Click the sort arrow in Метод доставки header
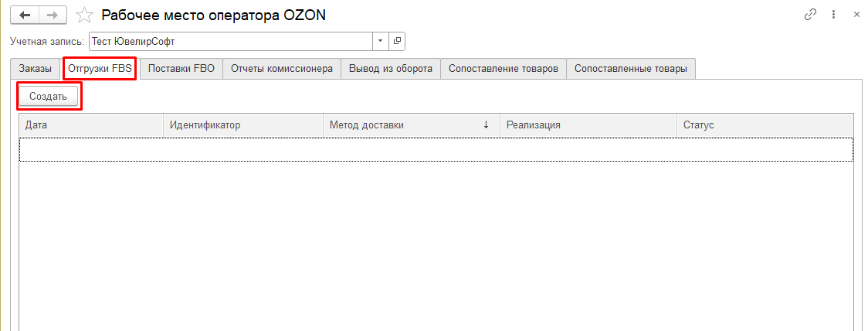 click(x=486, y=125)
